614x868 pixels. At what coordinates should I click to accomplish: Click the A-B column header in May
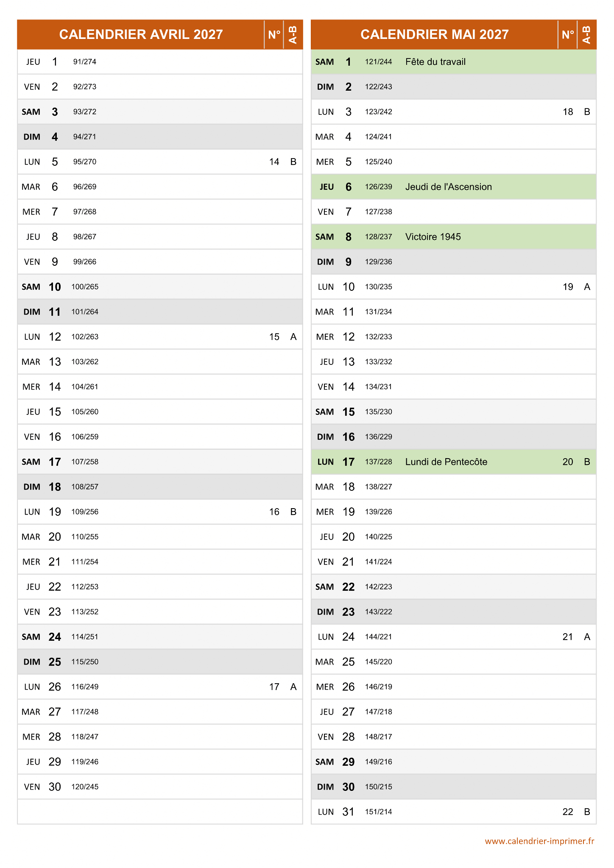[587, 34]
